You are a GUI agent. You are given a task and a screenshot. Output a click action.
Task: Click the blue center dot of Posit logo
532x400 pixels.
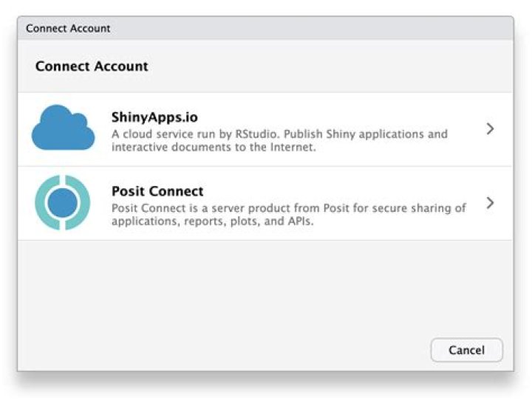[x=63, y=203]
